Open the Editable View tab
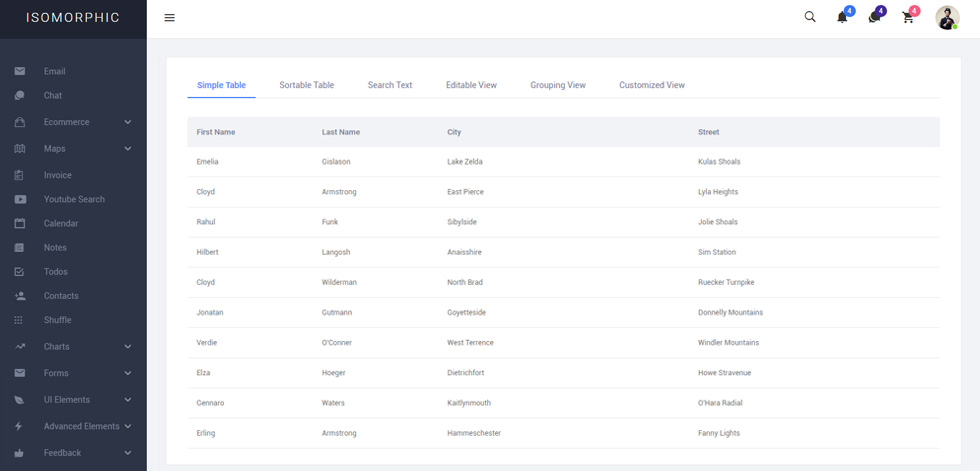This screenshot has height=471, width=980. pos(471,85)
